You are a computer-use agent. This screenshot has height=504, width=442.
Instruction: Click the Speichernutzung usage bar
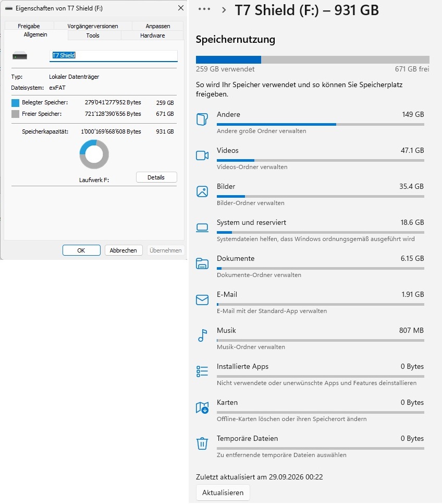coord(313,60)
